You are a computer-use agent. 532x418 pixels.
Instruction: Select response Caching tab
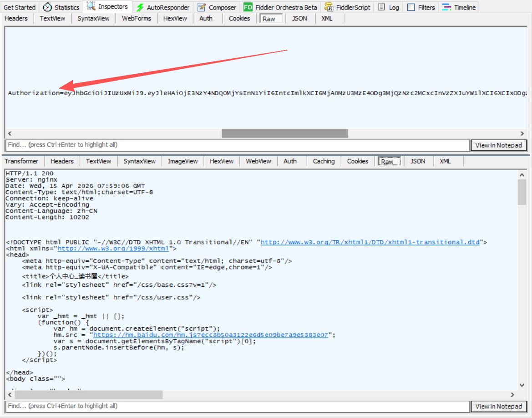[324, 161]
